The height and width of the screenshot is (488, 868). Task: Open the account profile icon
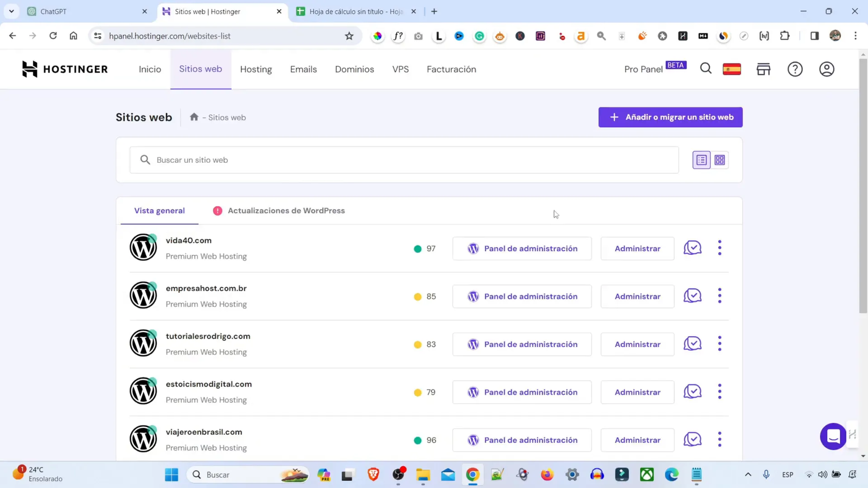tap(826, 69)
